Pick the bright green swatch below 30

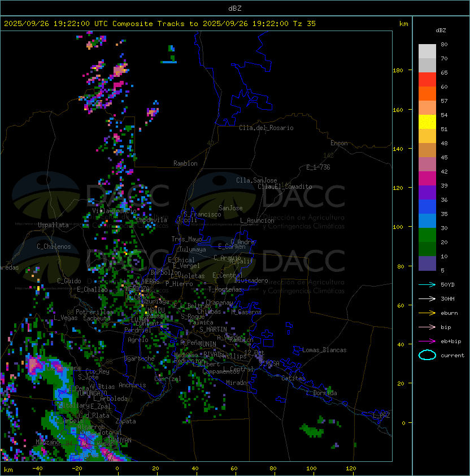(427, 235)
